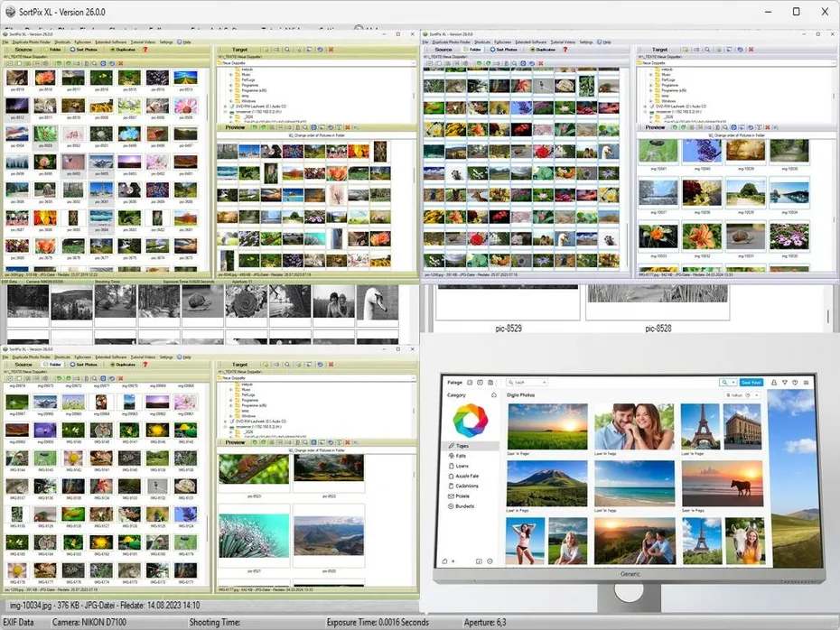
Task: Select the rotate icon in the Preview toolbar
Action: 331,127
